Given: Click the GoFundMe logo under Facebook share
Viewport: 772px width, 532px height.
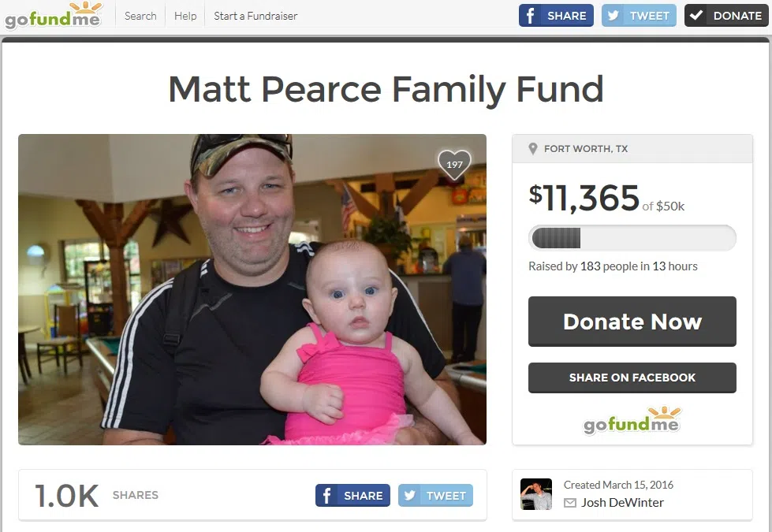Looking at the screenshot, I should [632, 421].
